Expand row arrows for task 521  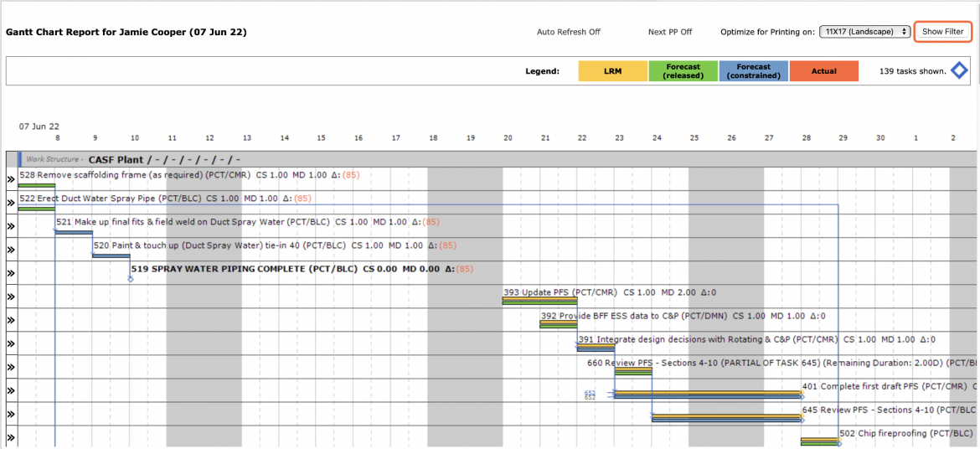pyautogui.click(x=11, y=226)
